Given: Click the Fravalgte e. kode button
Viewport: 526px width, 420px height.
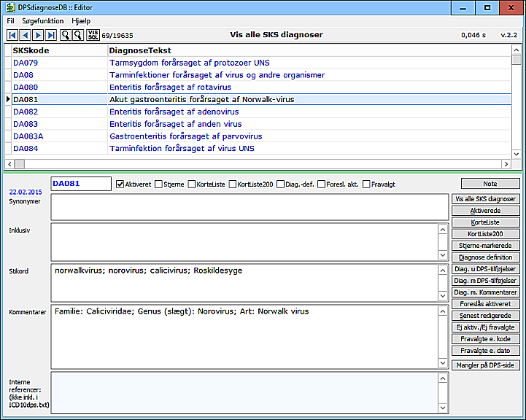Looking at the screenshot, I should click(485, 339).
